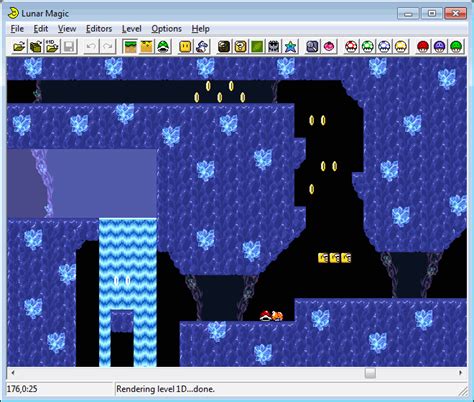Click the open level folder icon

click(x=35, y=46)
